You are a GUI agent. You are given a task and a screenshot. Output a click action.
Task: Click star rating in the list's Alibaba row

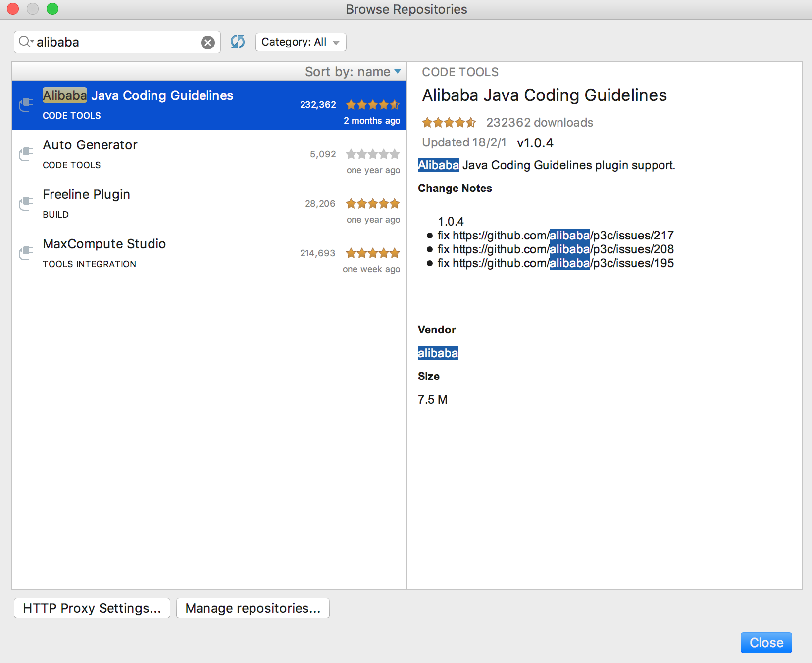(373, 105)
